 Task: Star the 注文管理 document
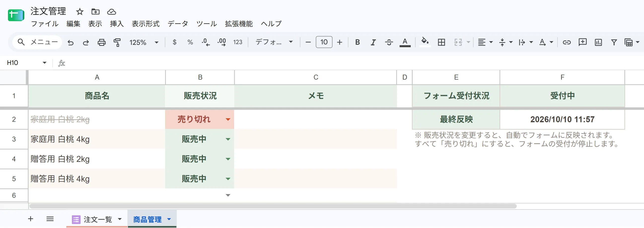(80, 12)
